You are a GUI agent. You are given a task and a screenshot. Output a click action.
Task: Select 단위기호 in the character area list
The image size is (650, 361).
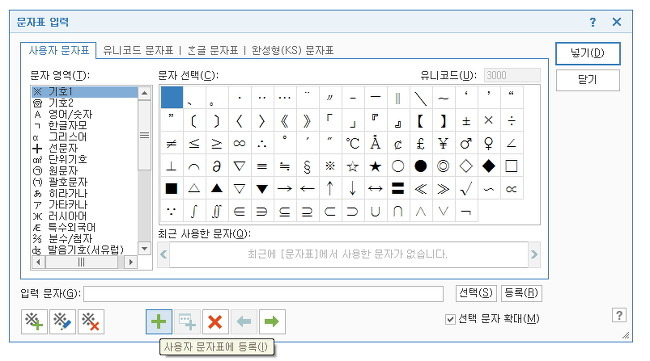point(85,159)
